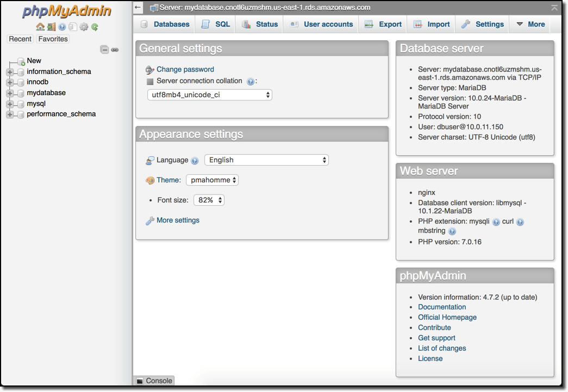The image size is (568, 392).
Task: Click help icon next to Language label
Action: (195, 161)
